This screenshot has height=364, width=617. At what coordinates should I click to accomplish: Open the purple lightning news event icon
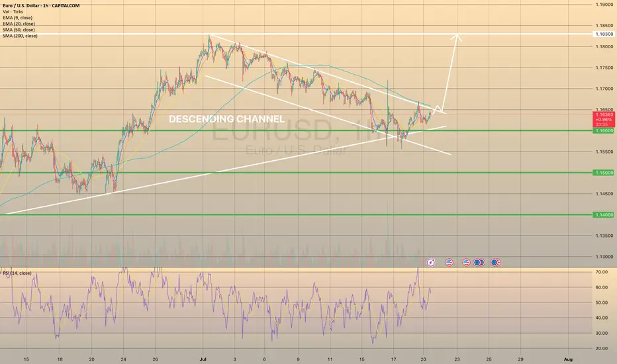click(x=431, y=262)
